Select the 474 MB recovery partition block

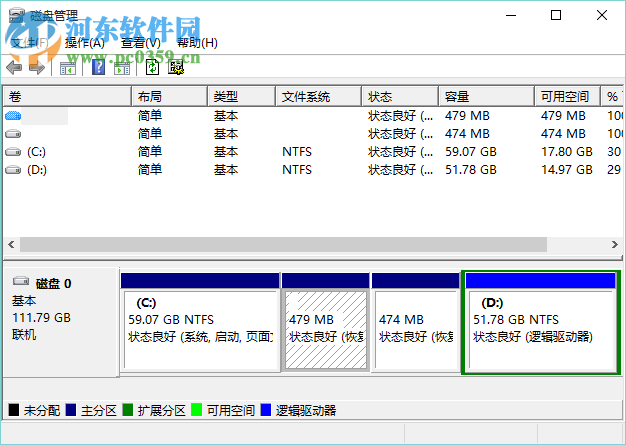coord(416,322)
